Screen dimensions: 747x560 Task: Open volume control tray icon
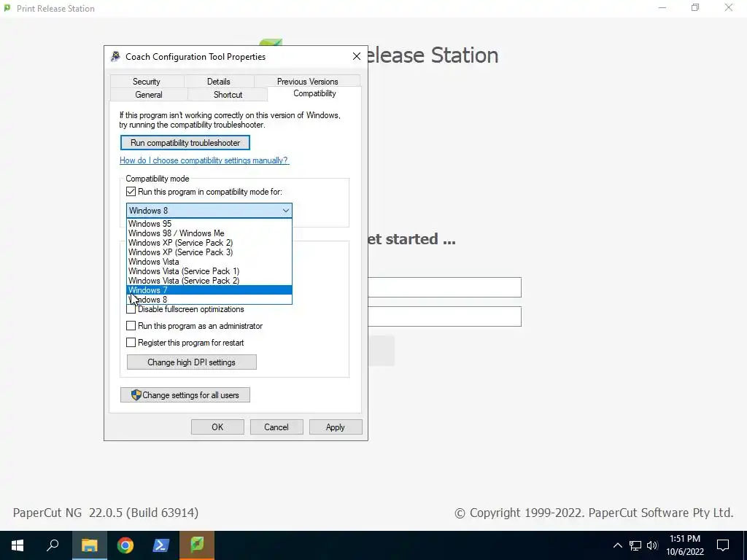(652, 545)
